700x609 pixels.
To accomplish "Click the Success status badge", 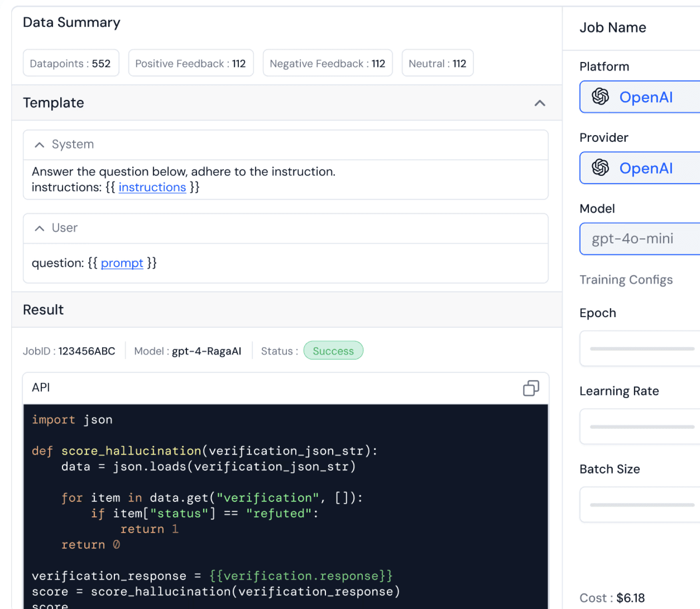I will (x=333, y=350).
